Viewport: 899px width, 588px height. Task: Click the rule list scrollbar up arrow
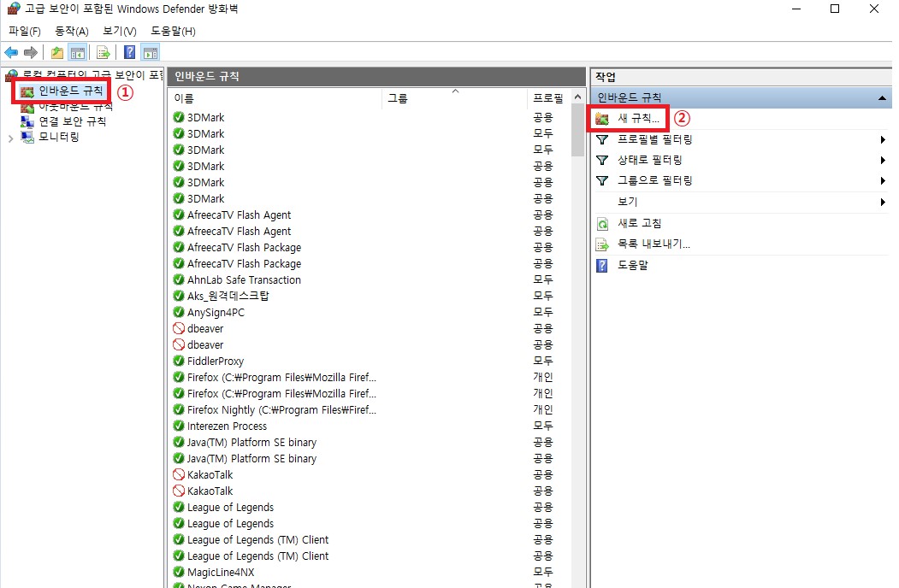pyautogui.click(x=577, y=97)
